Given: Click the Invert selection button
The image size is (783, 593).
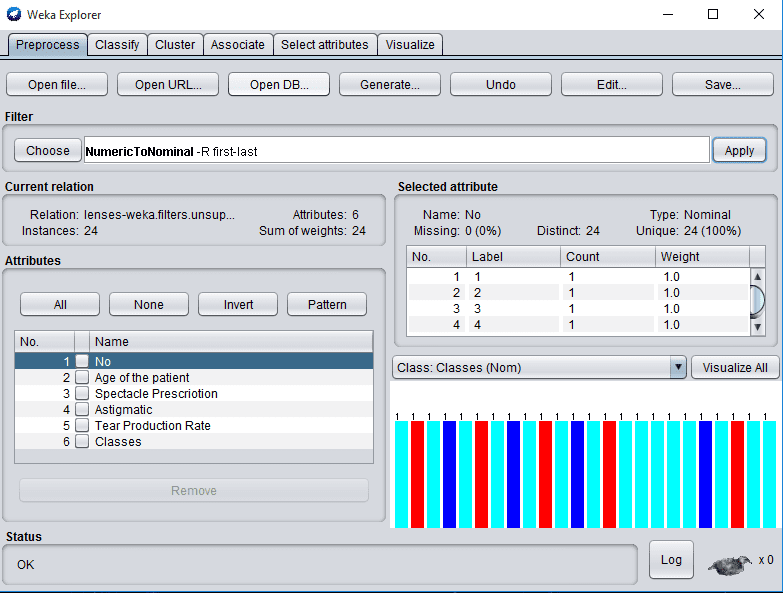Looking at the screenshot, I should point(238,304).
